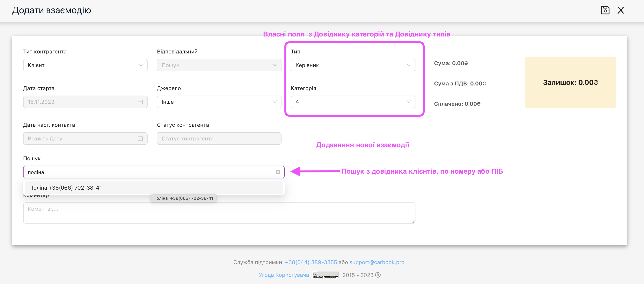Click the save diskette icon in header
Screen dimensions: 644x284
point(605,10)
